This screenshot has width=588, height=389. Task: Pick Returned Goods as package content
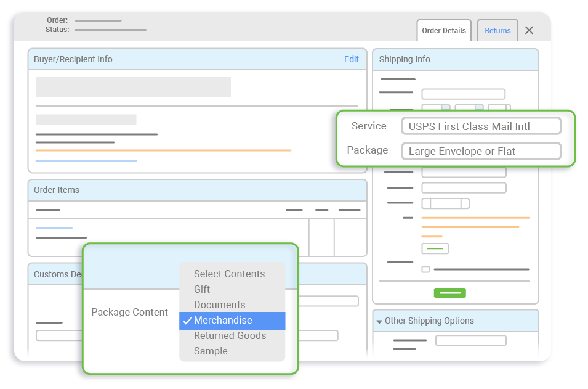click(230, 335)
